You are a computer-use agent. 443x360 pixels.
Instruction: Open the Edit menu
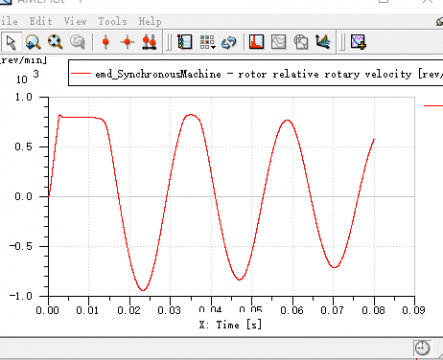(41, 21)
